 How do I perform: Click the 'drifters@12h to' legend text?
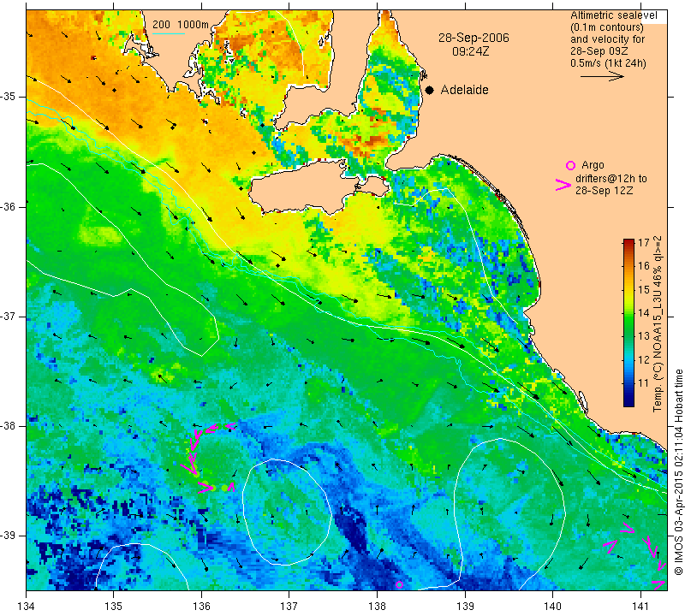pyautogui.click(x=611, y=179)
